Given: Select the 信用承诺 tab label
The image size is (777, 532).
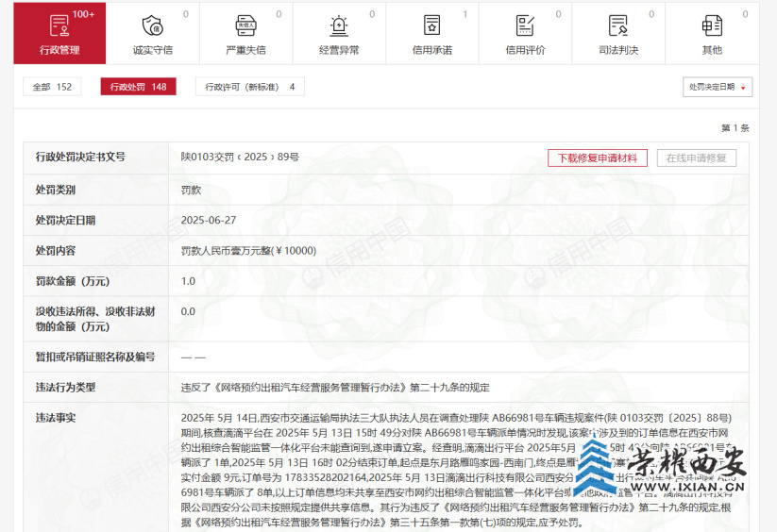Looking at the screenshot, I should click(432, 50).
